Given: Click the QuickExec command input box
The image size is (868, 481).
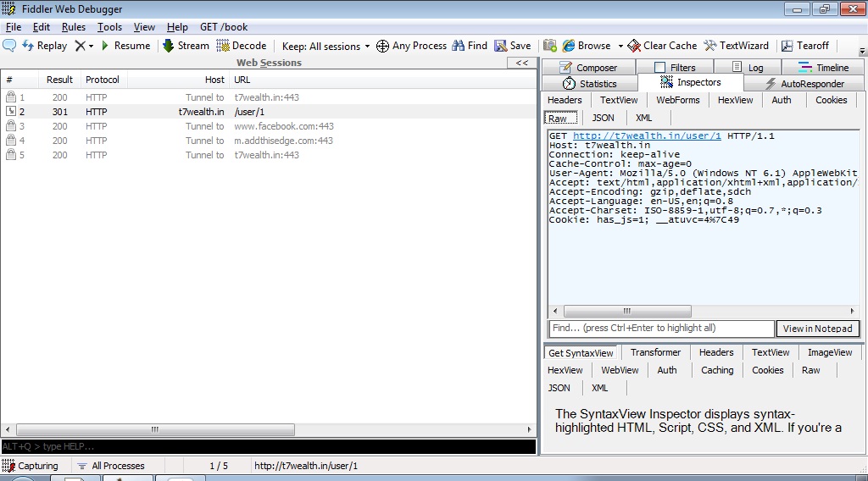Looking at the screenshot, I should pyautogui.click(x=268, y=446).
